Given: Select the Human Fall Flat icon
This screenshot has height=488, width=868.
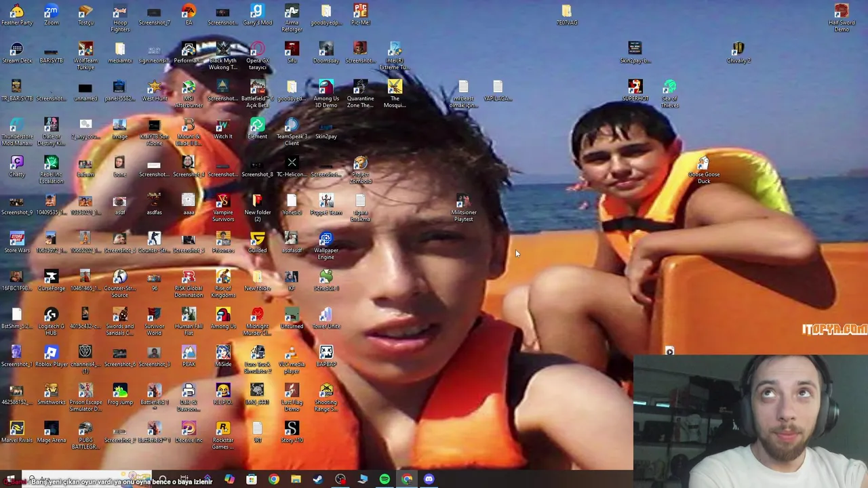Looking at the screenshot, I should 189,322.
